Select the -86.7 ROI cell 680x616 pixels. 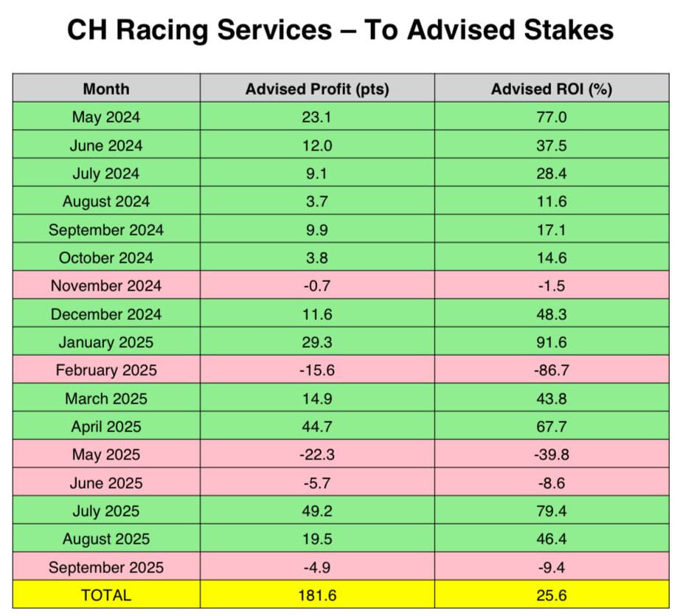[552, 370]
